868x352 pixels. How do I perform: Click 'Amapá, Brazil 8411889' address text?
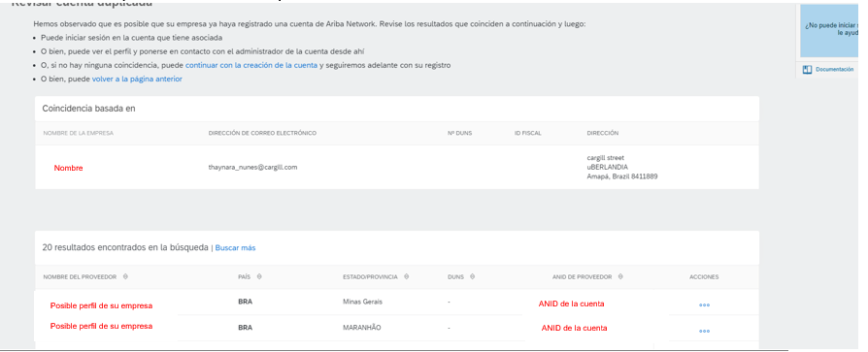(622, 176)
